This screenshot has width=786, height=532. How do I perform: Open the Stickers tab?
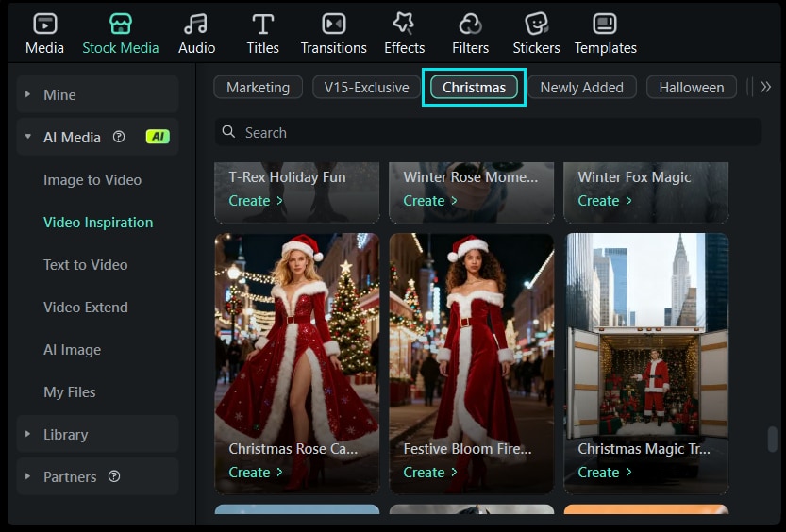coord(536,34)
